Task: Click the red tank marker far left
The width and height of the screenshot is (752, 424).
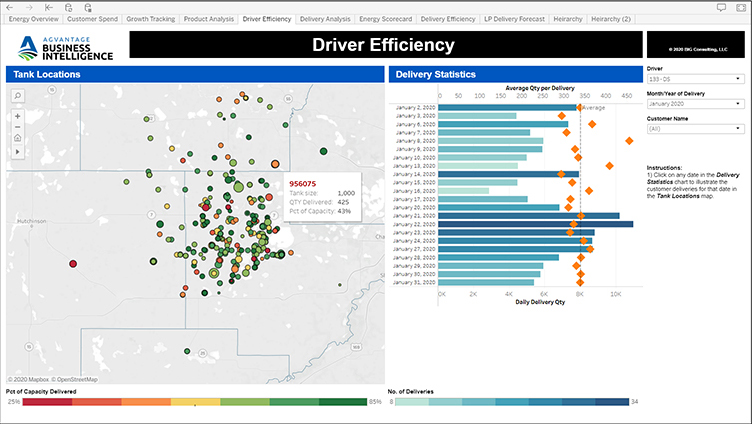Action: [72, 264]
